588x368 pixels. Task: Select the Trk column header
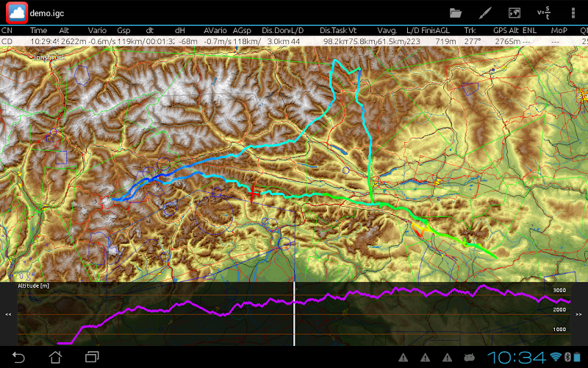pos(470,30)
